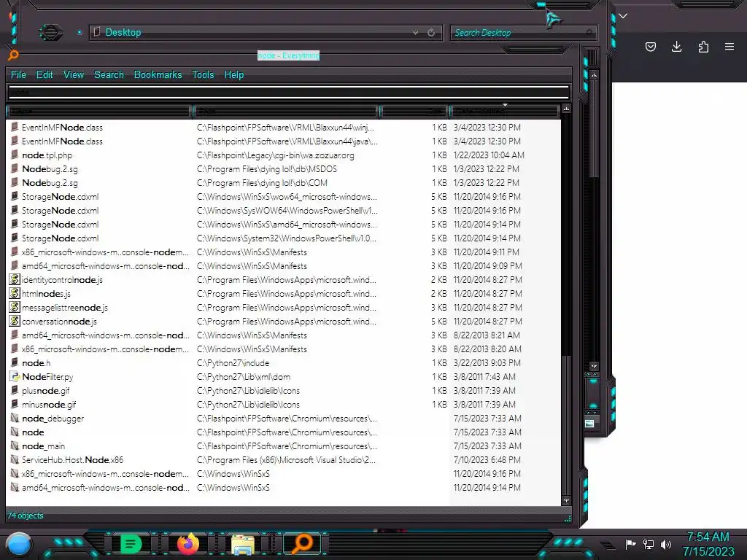Screen dimensions: 747x560
Task: Select the folder named 'node'
Action: click(33, 432)
